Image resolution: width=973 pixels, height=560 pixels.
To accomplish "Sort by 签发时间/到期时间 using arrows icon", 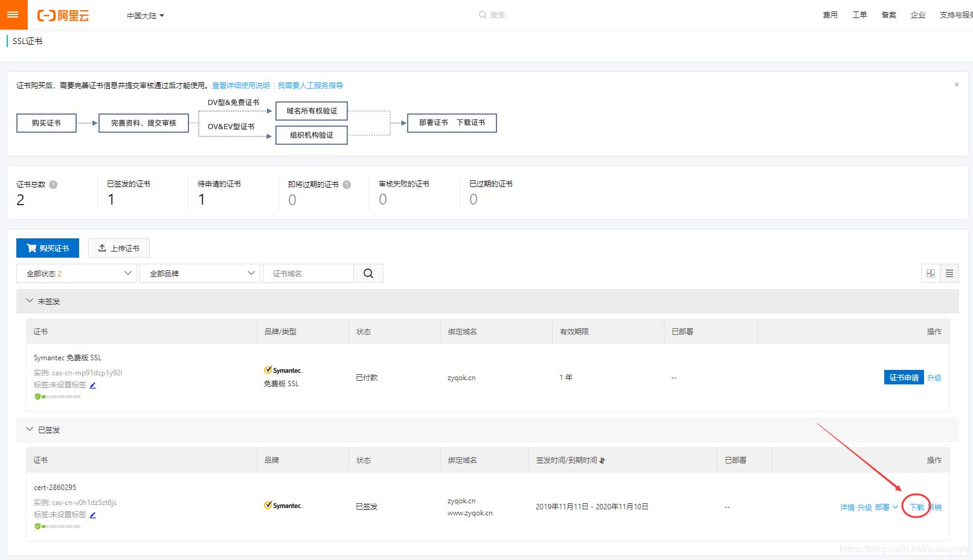I will [x=602, y=460].
